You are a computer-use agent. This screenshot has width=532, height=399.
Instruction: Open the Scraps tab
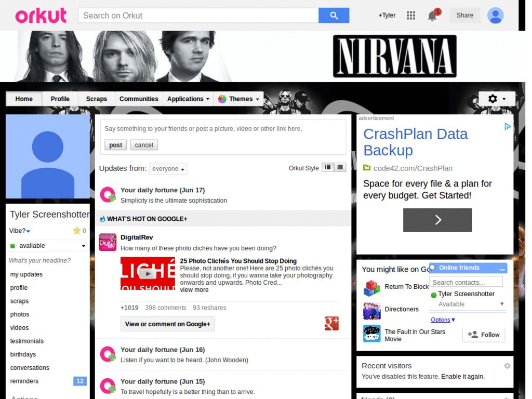click(96, 99)
